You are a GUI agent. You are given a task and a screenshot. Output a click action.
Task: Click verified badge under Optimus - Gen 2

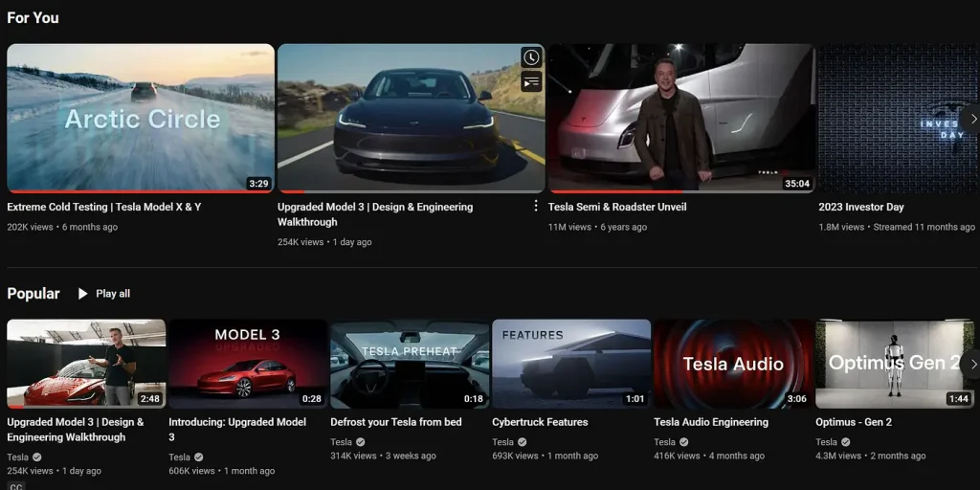tap(846, 442)
